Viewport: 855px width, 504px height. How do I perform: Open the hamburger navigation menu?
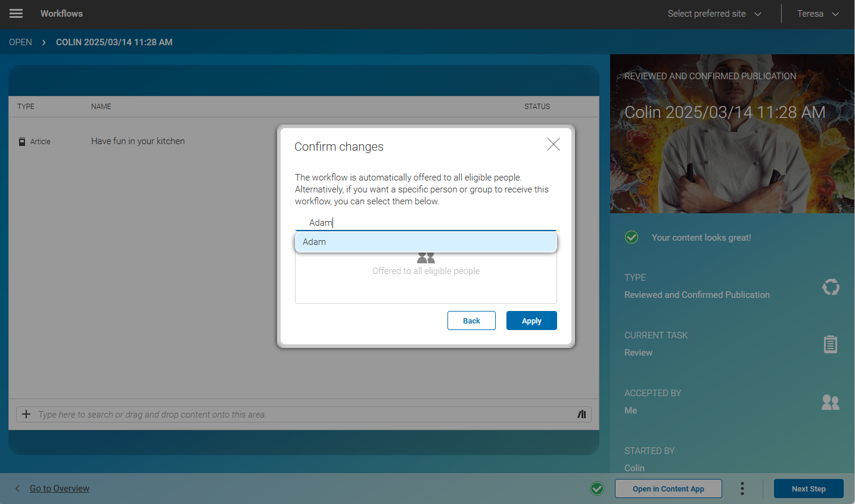[15, 13]
